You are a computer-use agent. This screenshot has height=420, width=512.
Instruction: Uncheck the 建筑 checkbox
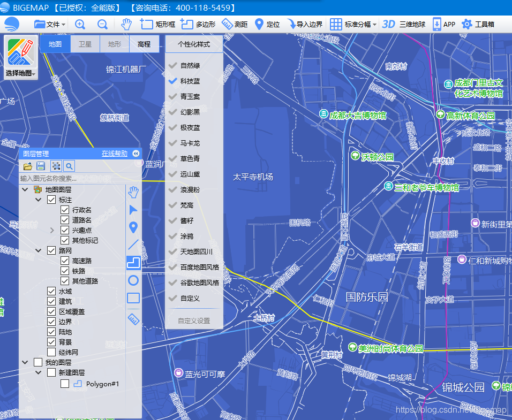click(51, 301)
